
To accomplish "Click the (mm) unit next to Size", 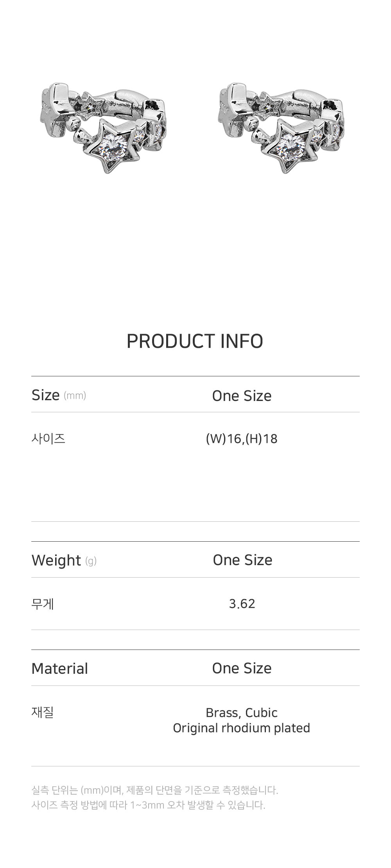I will 75,396.
